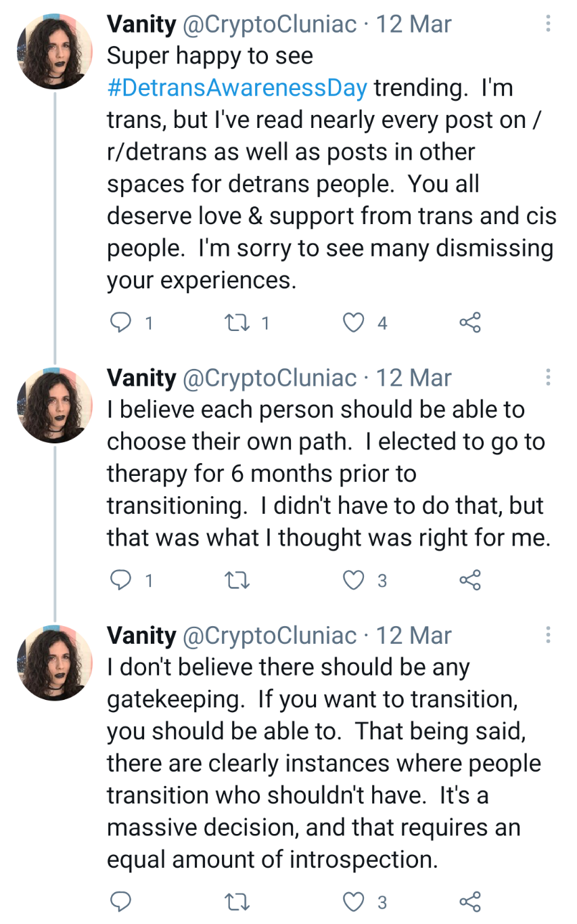Retweet the gatekeeping tweet
This screenshot has height=924, width=577.
tap(236, 902)
